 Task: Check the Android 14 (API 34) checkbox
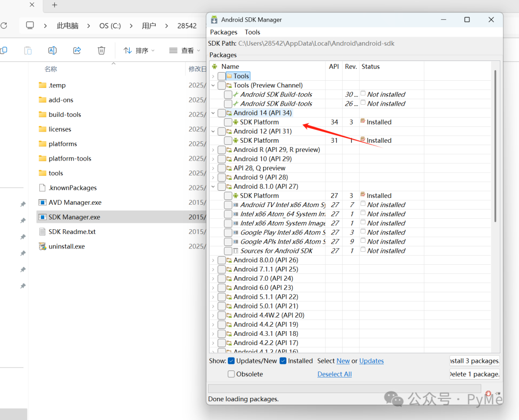coord(222,113)
